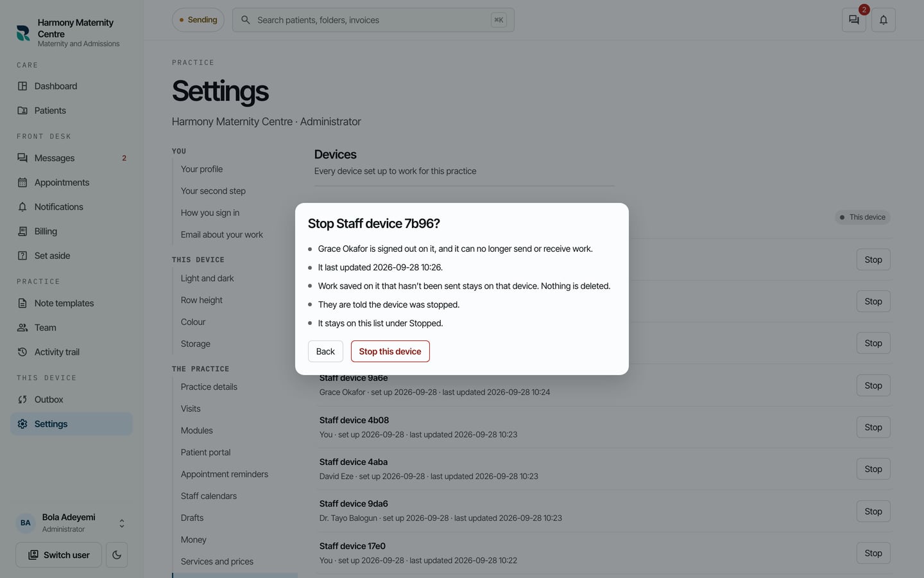Click the Sending status pill

pos(198,20)
